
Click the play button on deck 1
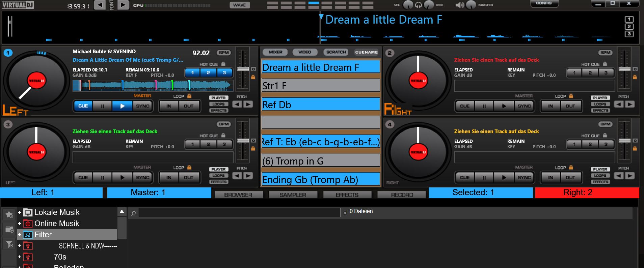tap(122, 106)
